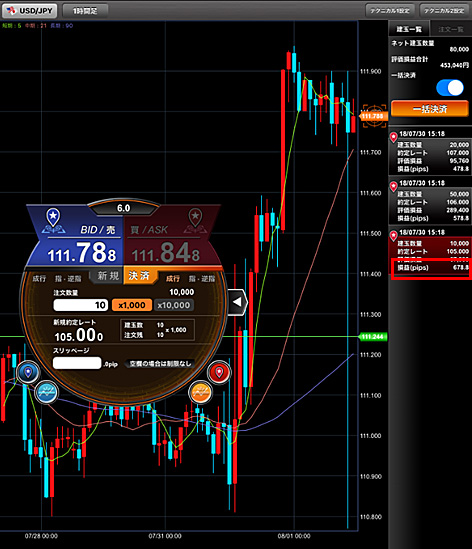Click the ネット建玉数量 80,000 value

coord(459,49)
